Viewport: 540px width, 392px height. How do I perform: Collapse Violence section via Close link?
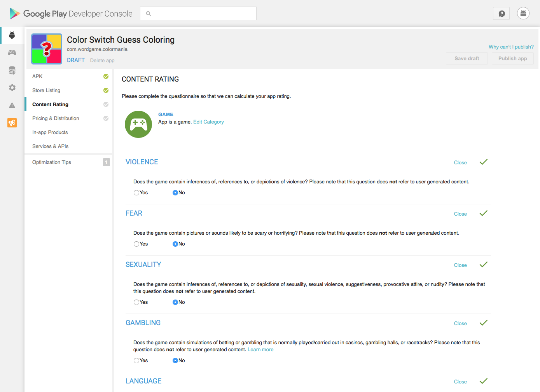460,163
